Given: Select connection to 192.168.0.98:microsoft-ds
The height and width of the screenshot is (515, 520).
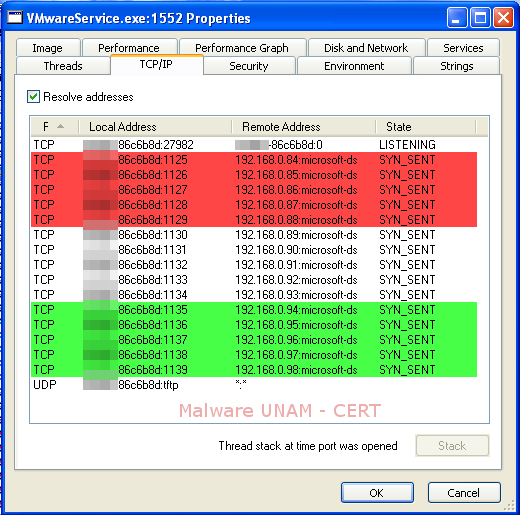Looking at the screenshot, I should pos(254,370).
